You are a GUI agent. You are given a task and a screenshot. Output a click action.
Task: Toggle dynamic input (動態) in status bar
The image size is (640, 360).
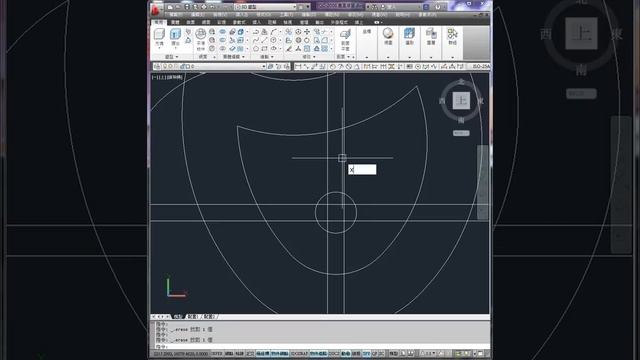click(346, 353)
